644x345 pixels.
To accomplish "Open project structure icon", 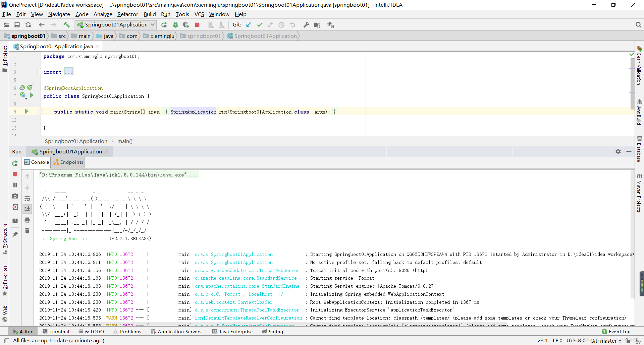I will pyautogui.click(x=317, y=25).
